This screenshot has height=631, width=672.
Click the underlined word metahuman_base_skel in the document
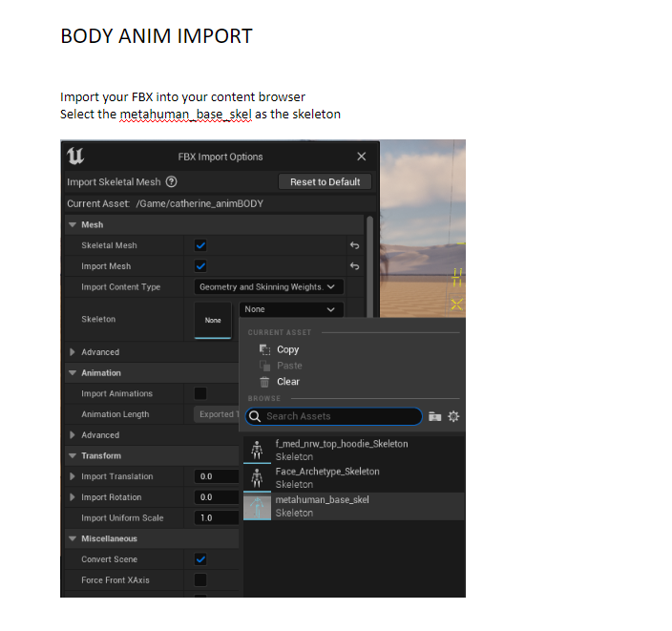pos(185,115)
